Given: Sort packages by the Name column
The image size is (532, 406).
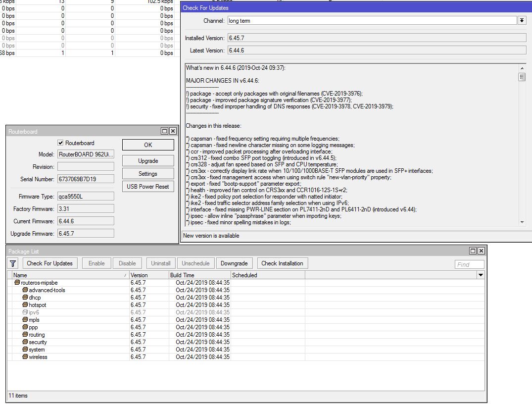Looking at the screenshot, I should coord(71,275).
